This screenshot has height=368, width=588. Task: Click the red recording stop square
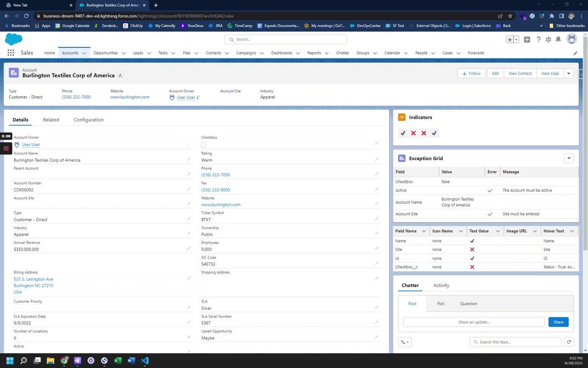[6, 148]
